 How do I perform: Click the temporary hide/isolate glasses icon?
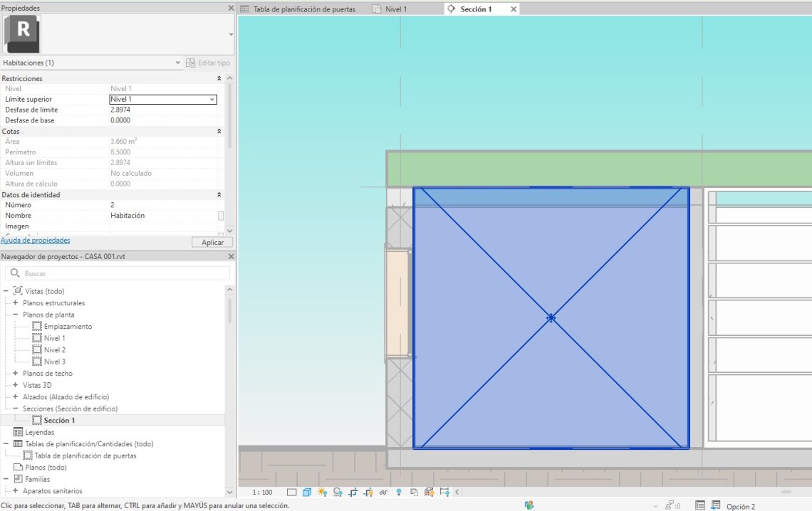pyautogui.click(x=384, y=492)
